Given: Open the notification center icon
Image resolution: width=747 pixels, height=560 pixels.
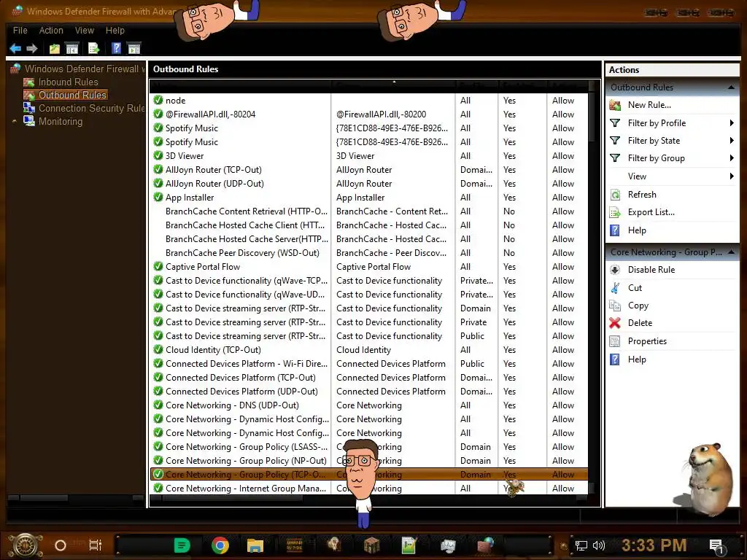Looking at the screenshot, I should pos(716,546).
